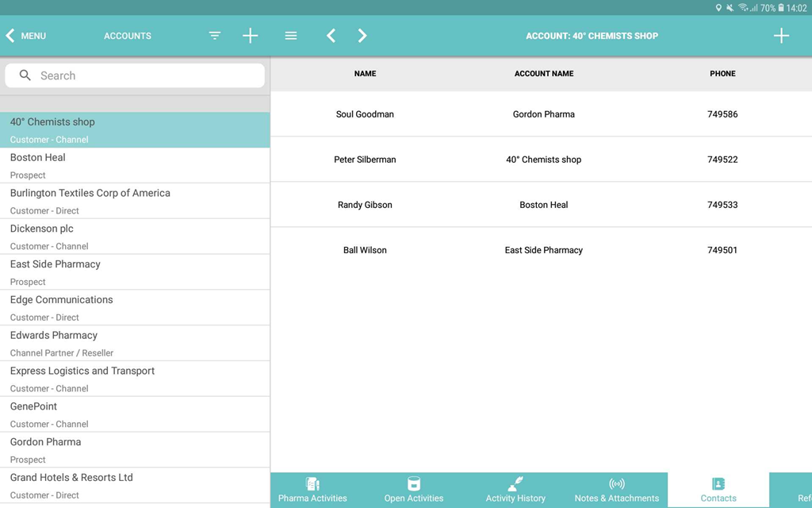Open the accounts filter icon

pyautogui.click(x=215, y=36)
